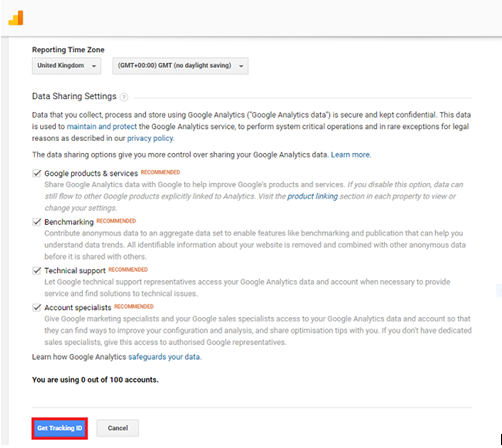Follow the Learn more link
Screen dimensions: 502x448
pos(350,155)
